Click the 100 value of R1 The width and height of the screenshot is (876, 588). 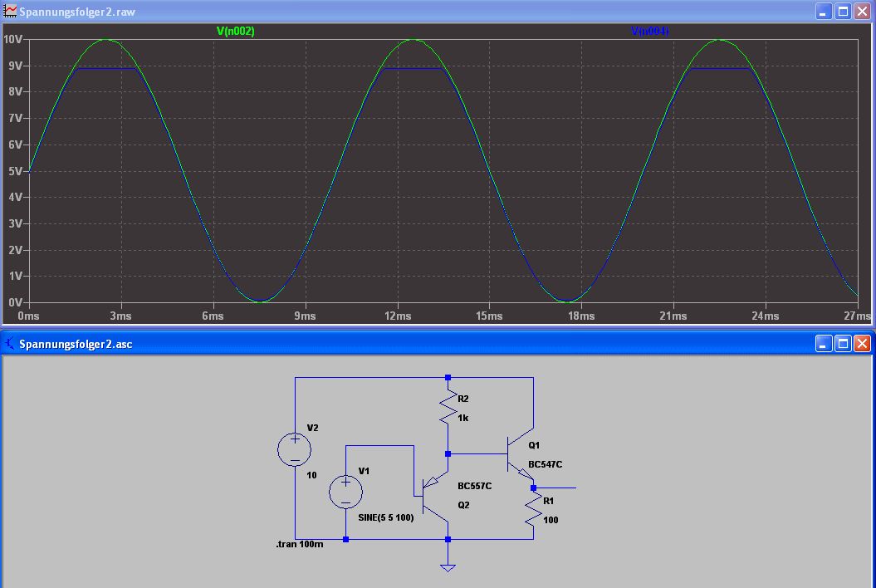tap(551, 520)
